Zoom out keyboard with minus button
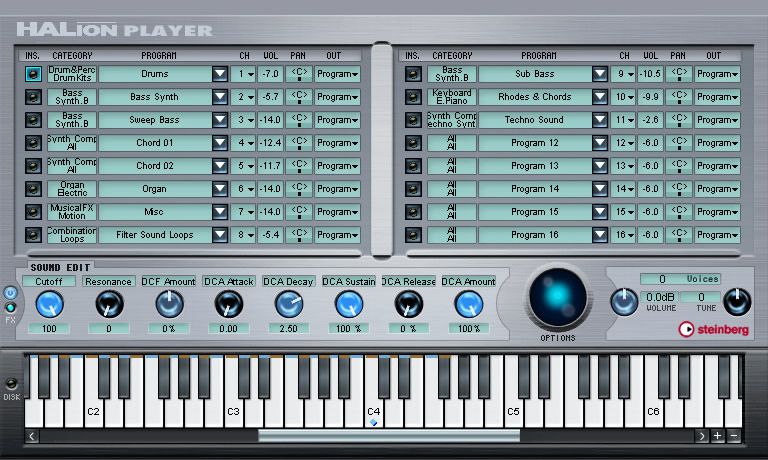The image size is (768, 460). (x=733, y=436)
